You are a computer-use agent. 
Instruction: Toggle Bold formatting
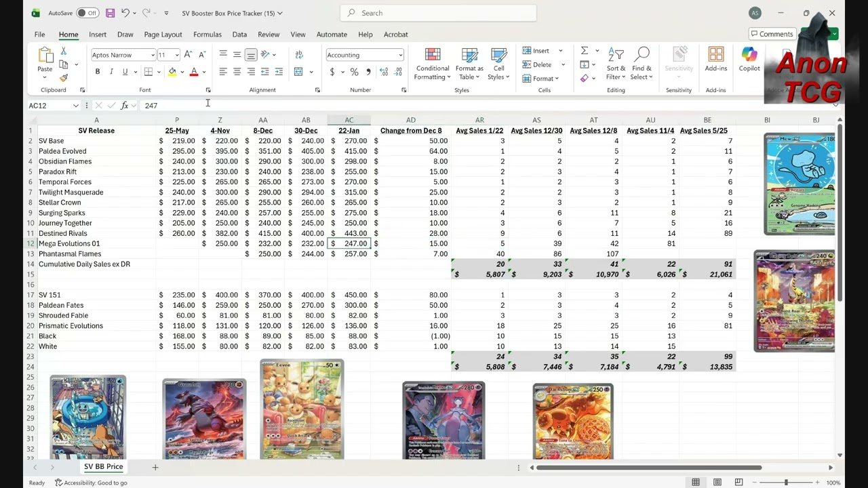tap(98, 72)
